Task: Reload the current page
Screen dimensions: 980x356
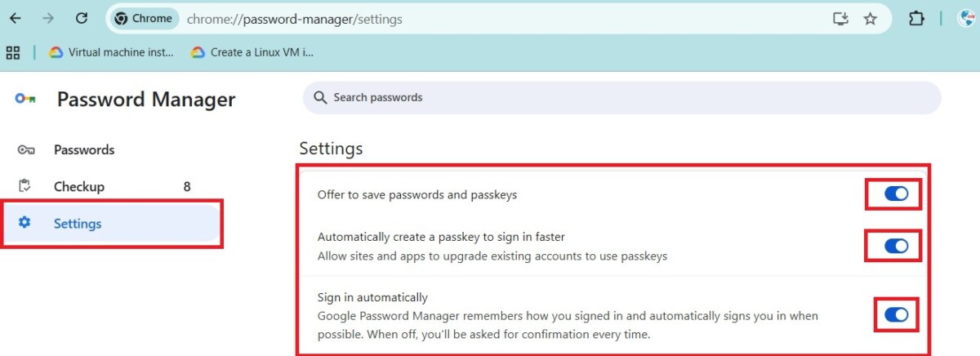Action: [x=81, y=18]
